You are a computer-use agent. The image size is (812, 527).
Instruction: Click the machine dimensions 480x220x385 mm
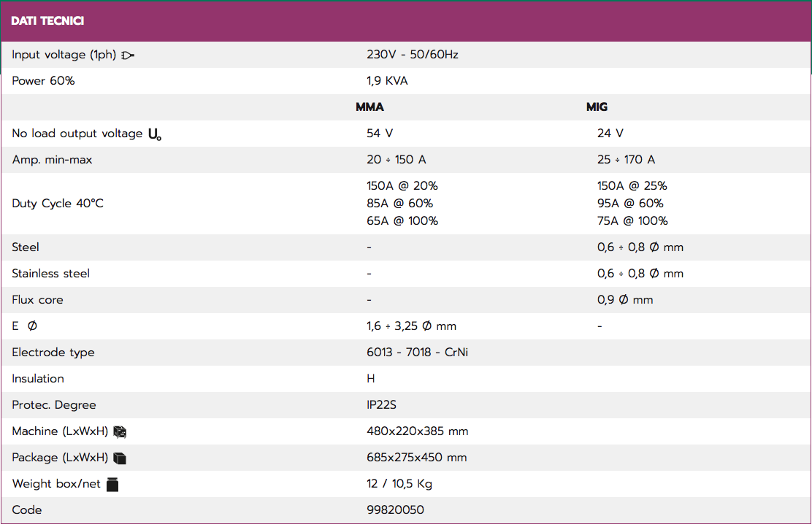(x=418, y=431)
